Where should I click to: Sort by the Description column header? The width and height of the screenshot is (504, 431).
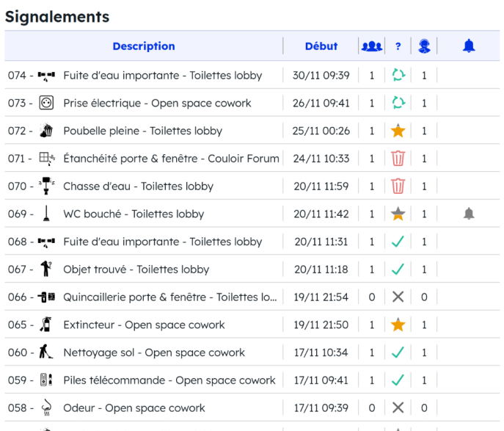pos(144,46)
